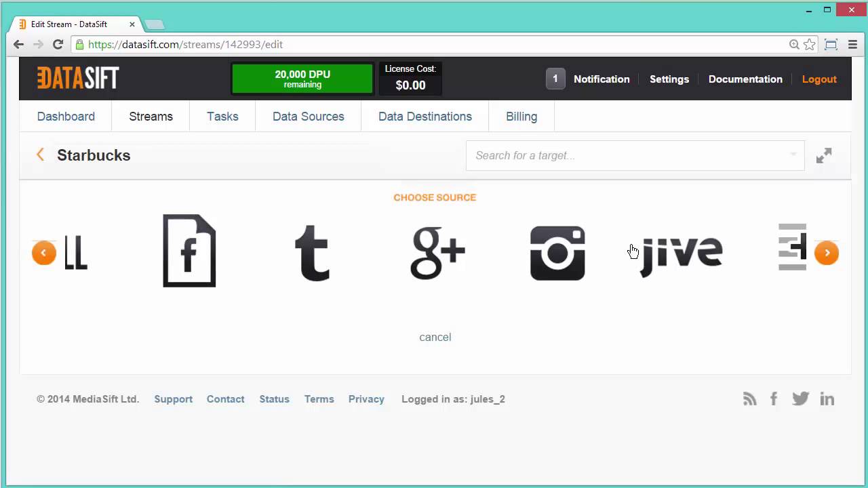868x488 pixels.
Task: Open Privacy footer link
Action: pyautogui.click(x=366, y=399)
